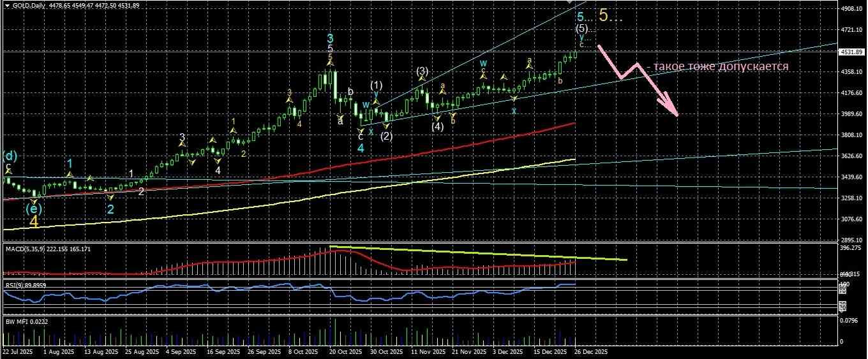The height and width of the screenshot is (359, 868).
Task: Click the 21 Nov 2025 date label
Action: (469, 351)
